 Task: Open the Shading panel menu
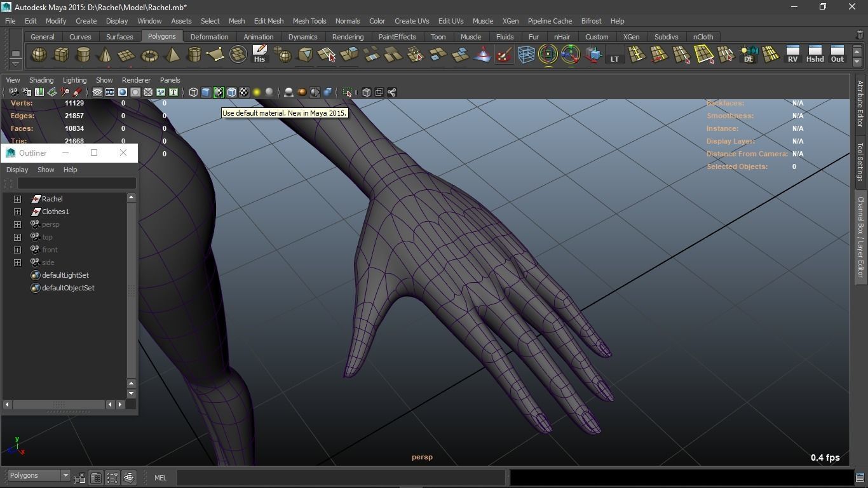[41, 80]
